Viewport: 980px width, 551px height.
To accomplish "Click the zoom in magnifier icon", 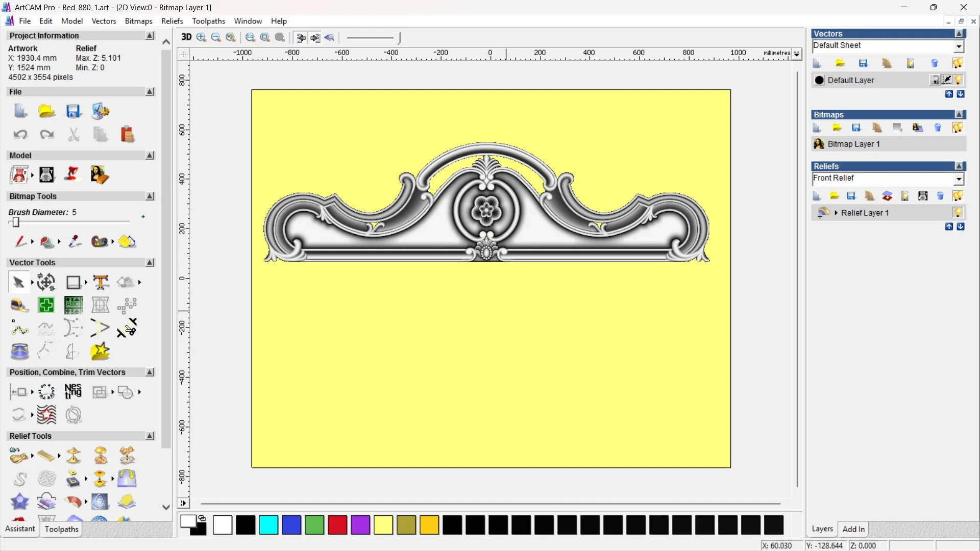I will tap(201, 37).
